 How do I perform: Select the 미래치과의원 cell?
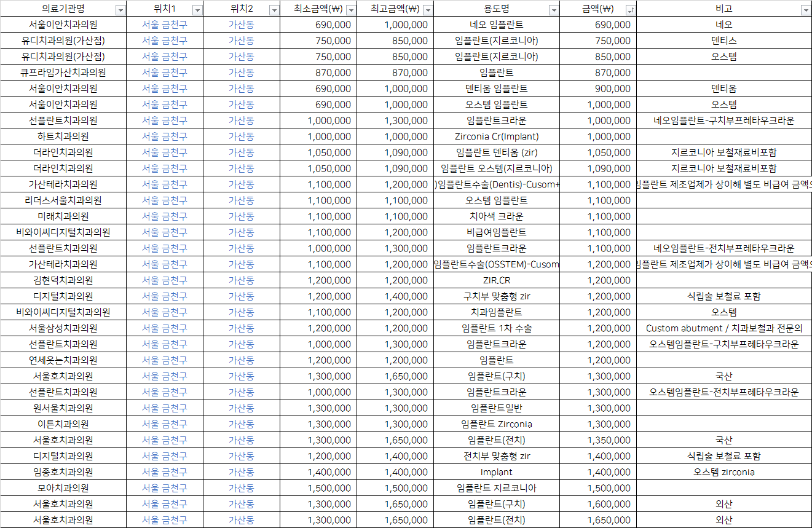[63, 216]
